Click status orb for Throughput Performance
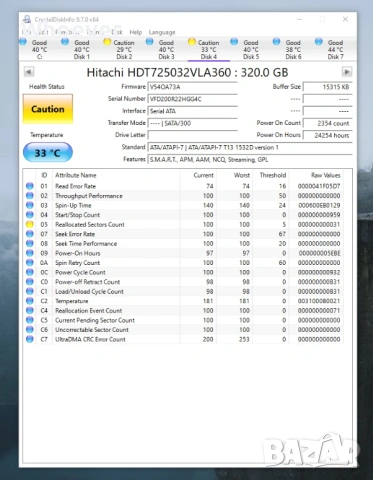Image resolution: width=373 pixels, height=480 pixels. click(30, 196)
